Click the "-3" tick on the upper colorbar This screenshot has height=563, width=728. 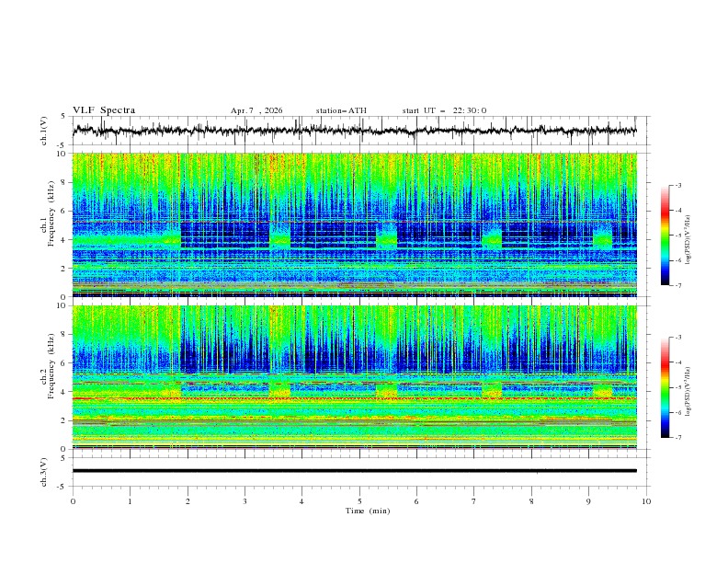coord(677,185)
